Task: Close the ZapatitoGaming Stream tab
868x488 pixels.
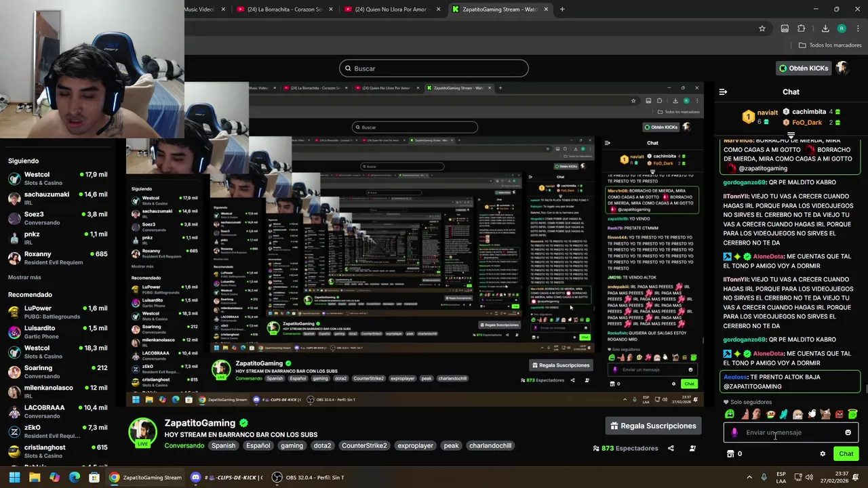Action: [546, 9]
